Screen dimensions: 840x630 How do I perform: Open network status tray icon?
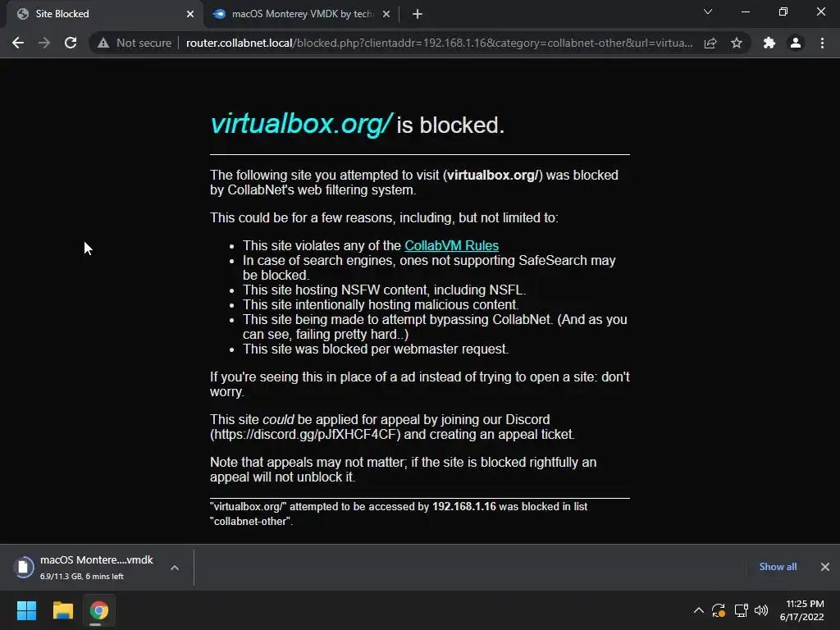tap(741, 610)
